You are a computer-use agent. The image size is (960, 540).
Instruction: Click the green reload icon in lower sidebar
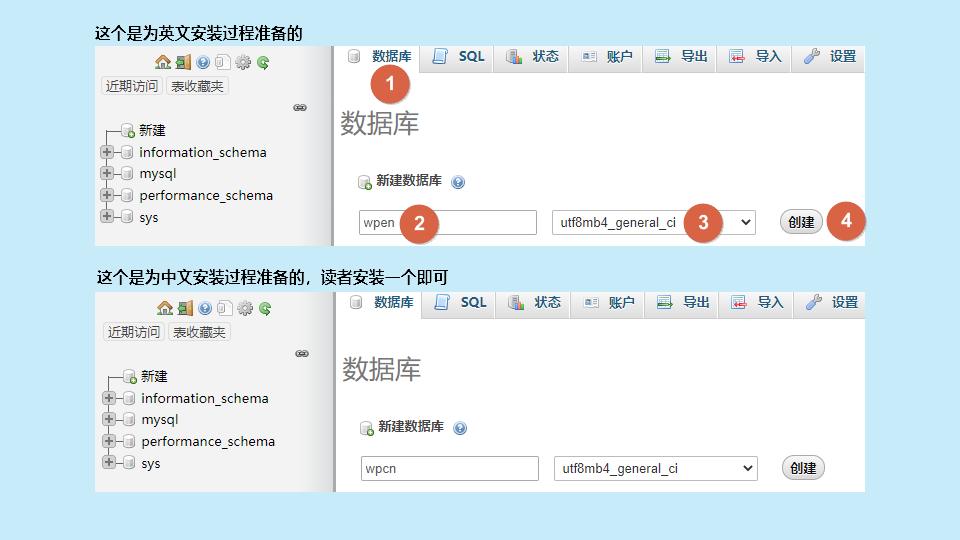point(265,309)
